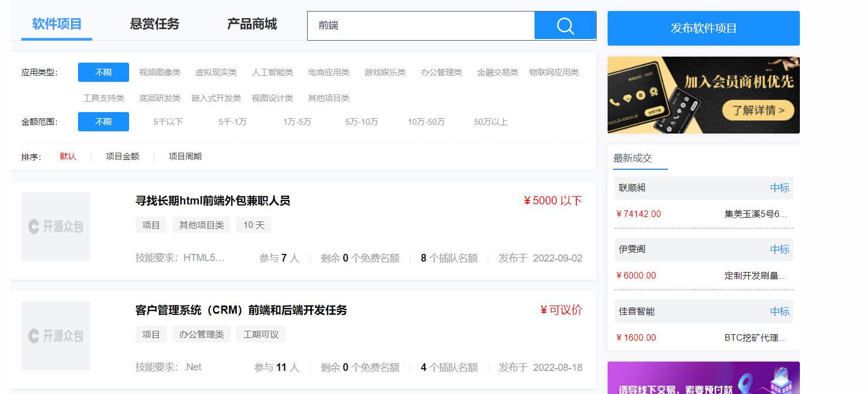Open the 集美玉溪5号6… deal link
The width and height of the screenshot is (868, 394).
click(x=756, y=214)
